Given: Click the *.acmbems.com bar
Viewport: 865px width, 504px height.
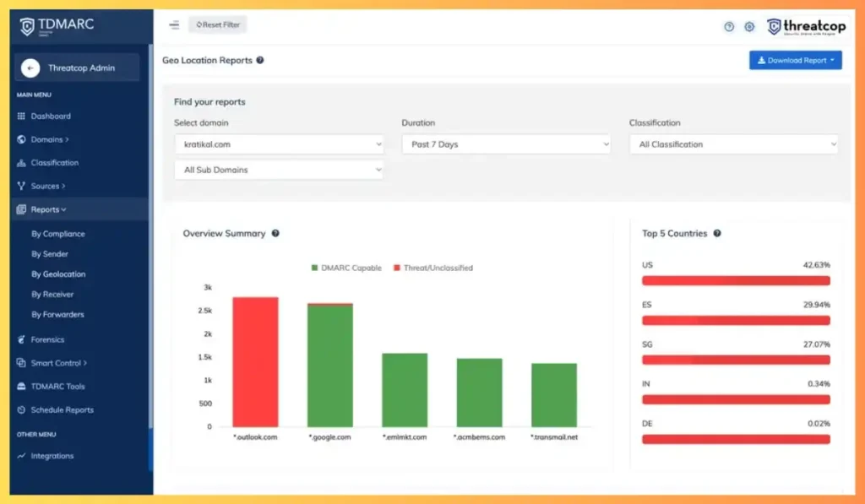Looking at the screenshot, I should (480, 393).
